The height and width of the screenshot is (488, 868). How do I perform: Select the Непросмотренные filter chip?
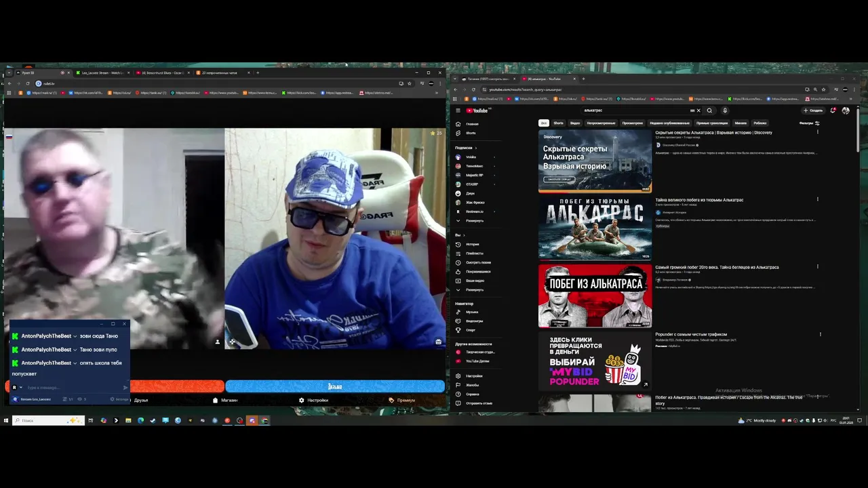coord(601,123)
